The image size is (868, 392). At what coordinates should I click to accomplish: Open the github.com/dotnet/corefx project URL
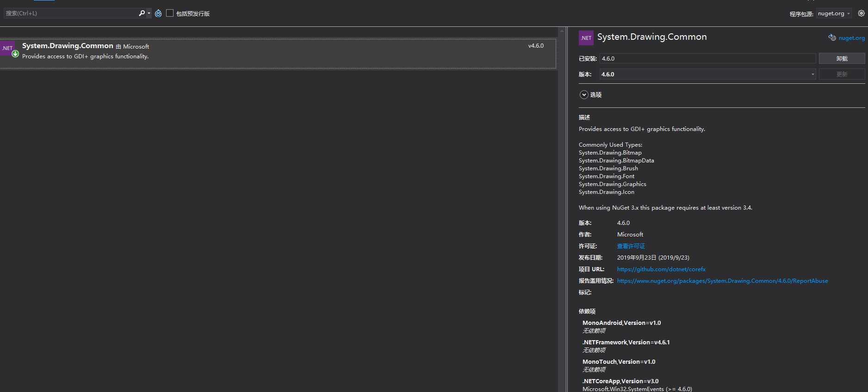[661, 269]
